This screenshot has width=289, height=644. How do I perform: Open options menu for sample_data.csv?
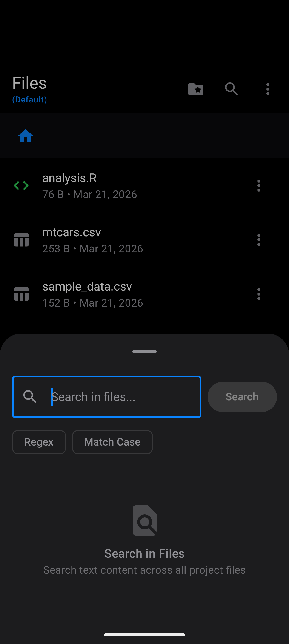tap(259, 294)
